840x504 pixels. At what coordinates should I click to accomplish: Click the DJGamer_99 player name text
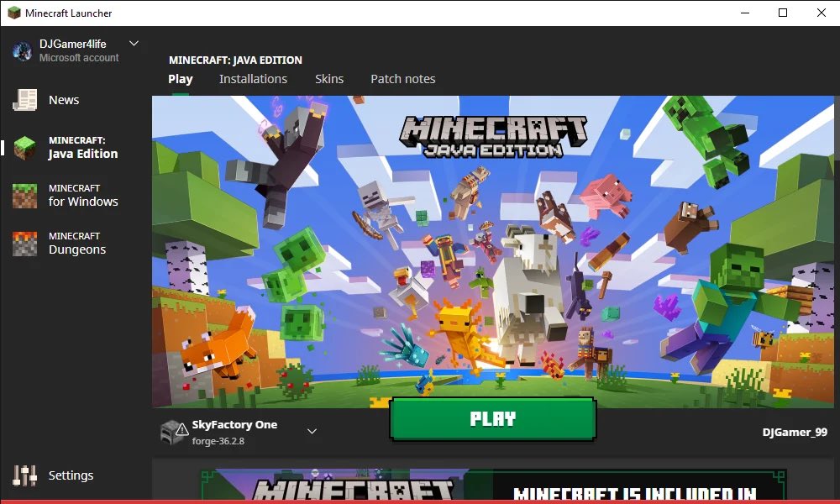[x=795, y=432]
